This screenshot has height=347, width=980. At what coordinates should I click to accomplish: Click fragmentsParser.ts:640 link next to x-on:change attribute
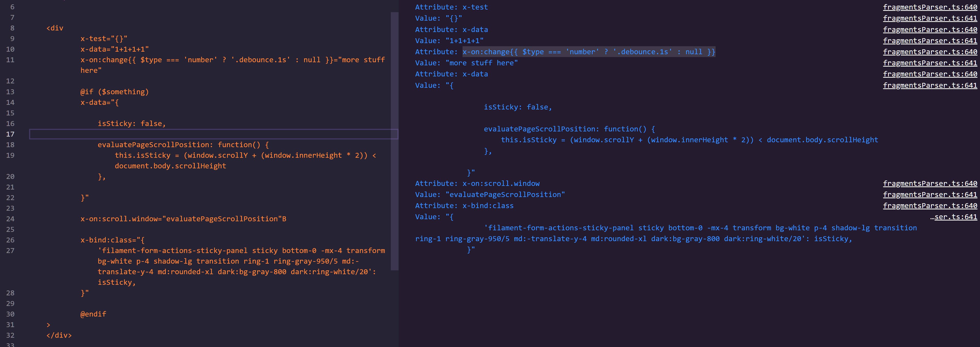[x=929, y=51]
